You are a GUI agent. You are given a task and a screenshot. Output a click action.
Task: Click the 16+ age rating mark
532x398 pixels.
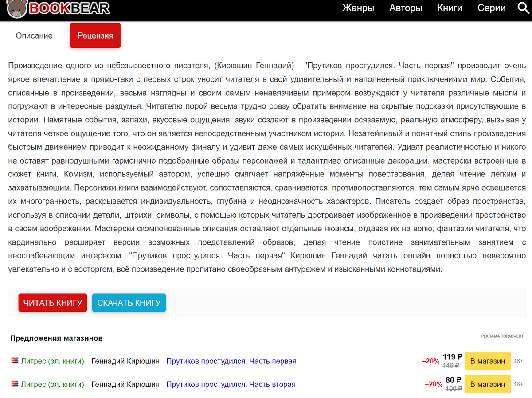pyautogui.click(x=518, y=361)
